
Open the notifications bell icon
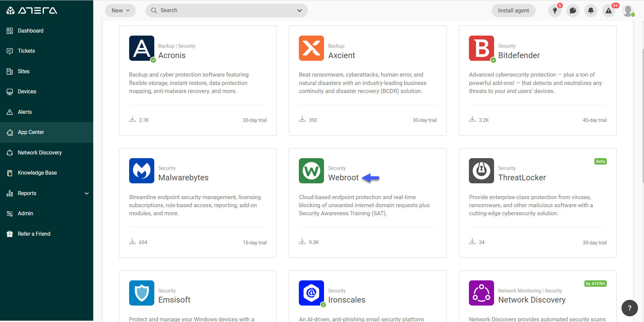tap(591, 10)
